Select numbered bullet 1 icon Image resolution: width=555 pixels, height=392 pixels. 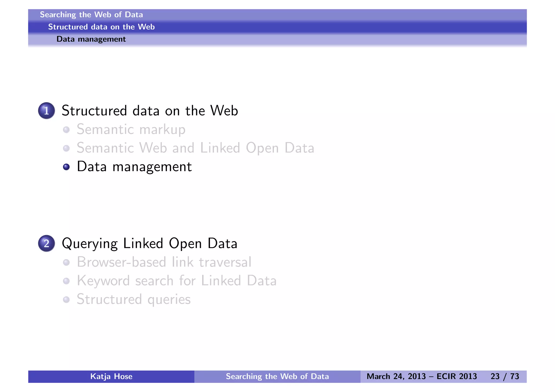[x=47, y=111]
